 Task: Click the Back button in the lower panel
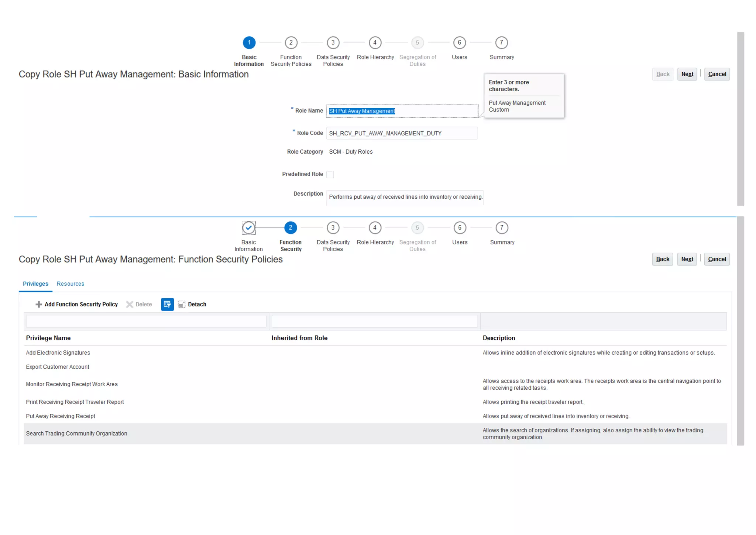coord(663,259)
